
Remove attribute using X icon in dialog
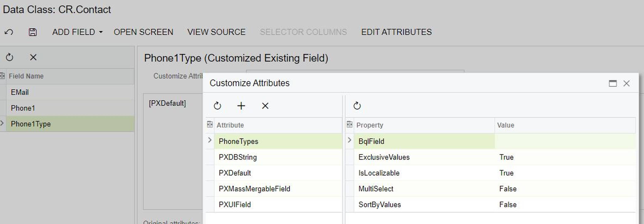[x=265, y=106]
